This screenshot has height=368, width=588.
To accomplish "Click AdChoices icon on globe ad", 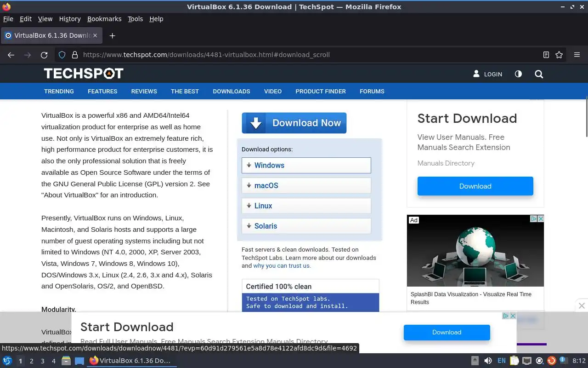I will click(534, 219).
